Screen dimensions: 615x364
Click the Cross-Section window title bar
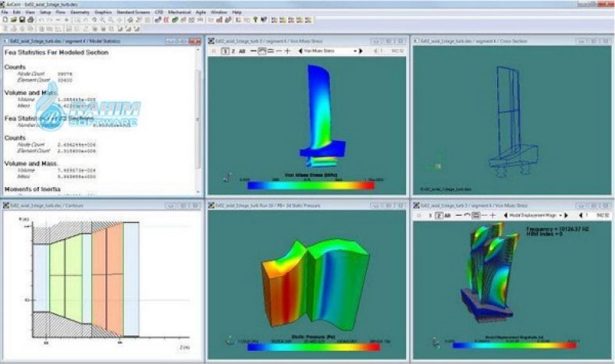(512, 41)
